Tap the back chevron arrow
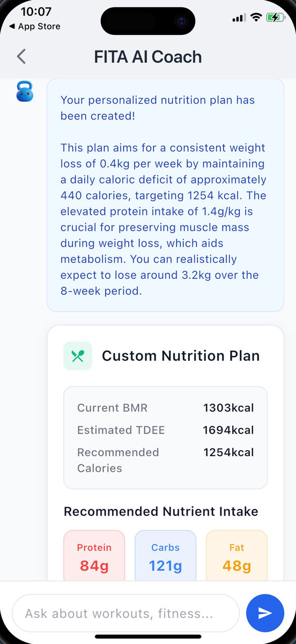 [21, 56]
